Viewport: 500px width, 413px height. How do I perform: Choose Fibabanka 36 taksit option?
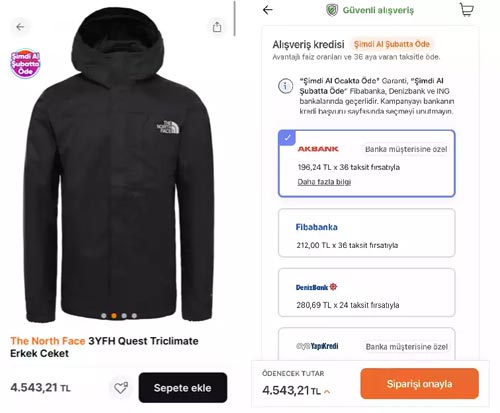pos(366,233)
